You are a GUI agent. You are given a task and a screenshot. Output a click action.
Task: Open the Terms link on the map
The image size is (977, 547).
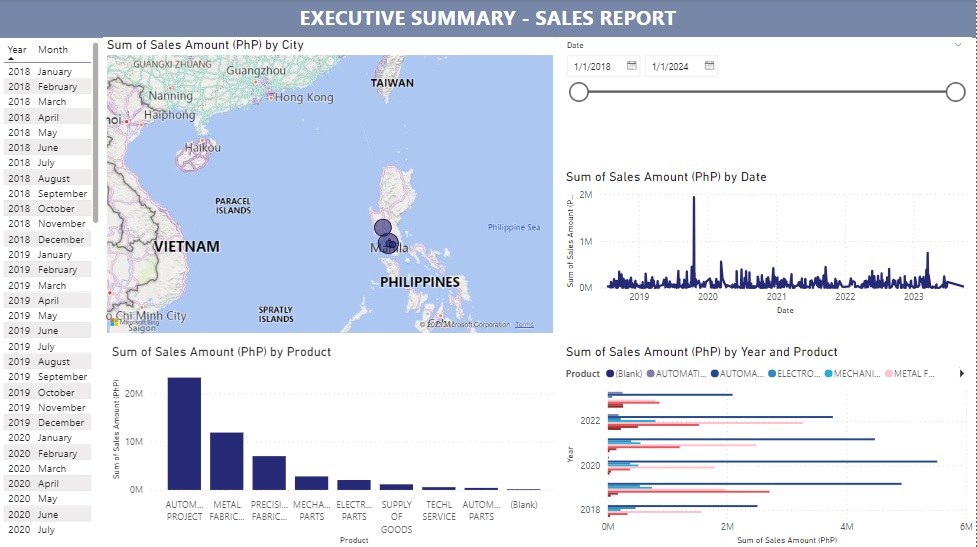pos(524,325)
